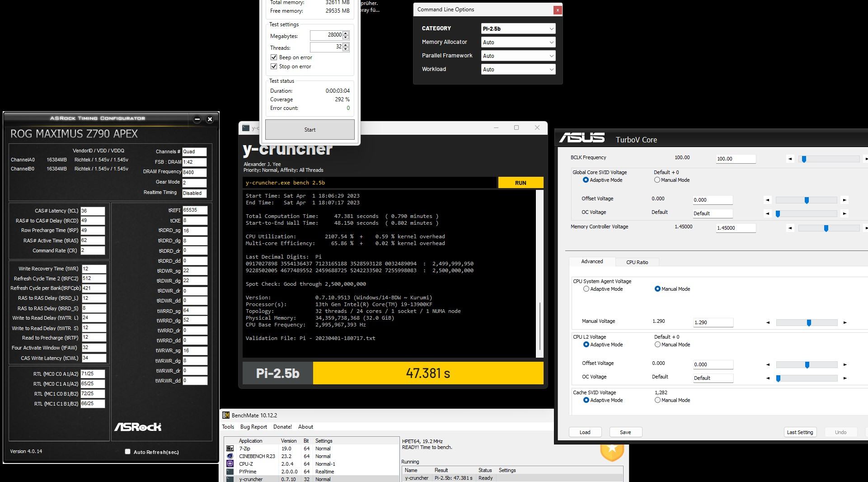Select Manual Mode for CPU L2 Voltage
The height and width of the screenshot is (482, 868).
click(657, 345)
